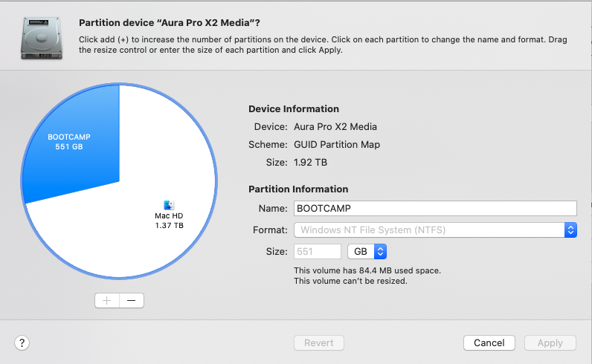Expand the GB size unit dropdown

coord(370,252)
